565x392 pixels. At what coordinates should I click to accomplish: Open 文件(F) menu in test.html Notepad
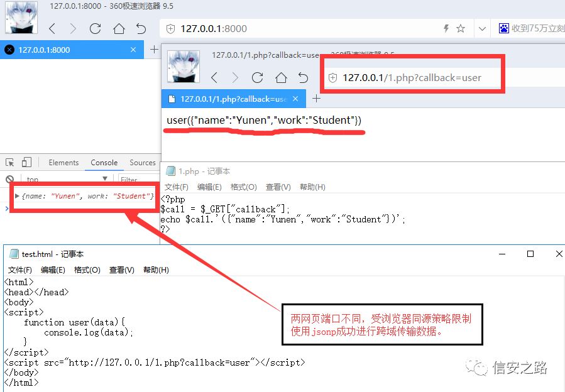[x=20, y=270]
